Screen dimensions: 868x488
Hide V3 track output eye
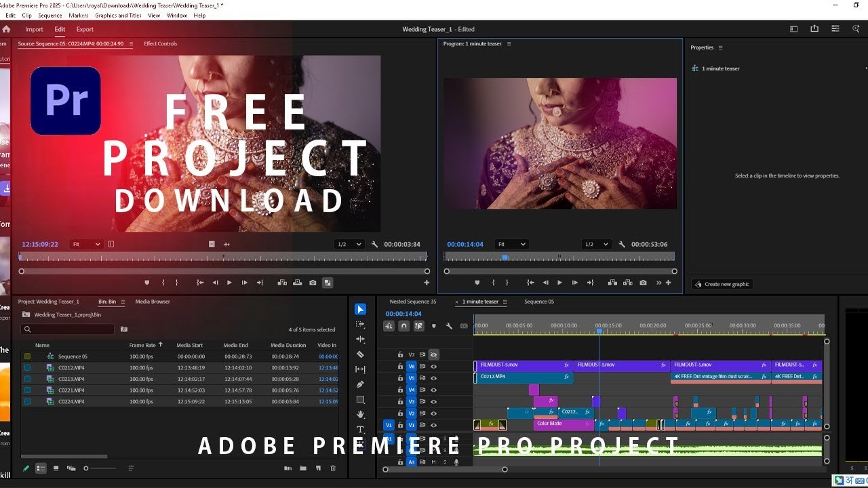click(x=433, y=402)
